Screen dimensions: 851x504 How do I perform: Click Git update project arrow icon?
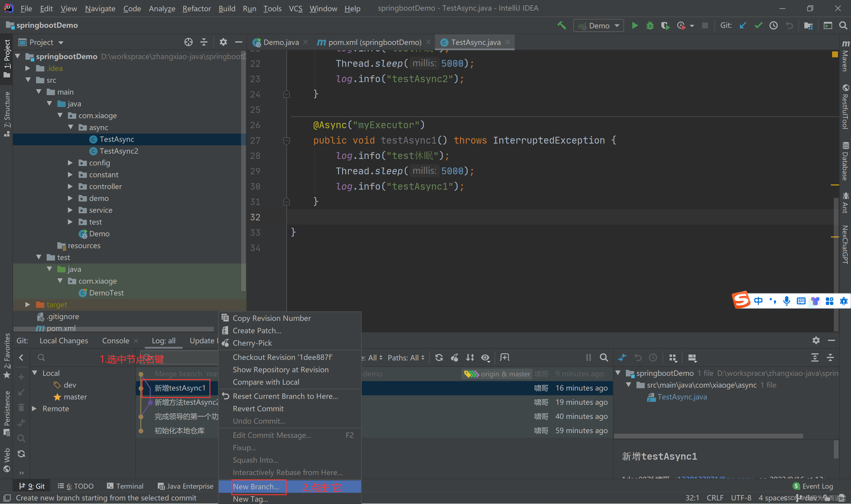tap(743, 25)
